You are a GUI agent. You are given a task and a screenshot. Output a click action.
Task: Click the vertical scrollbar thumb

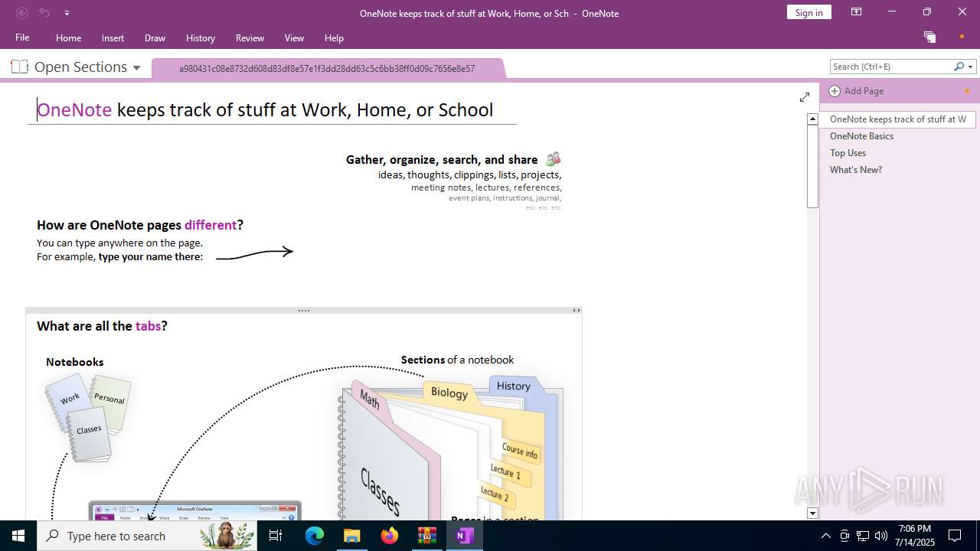[x=813, y=166]
